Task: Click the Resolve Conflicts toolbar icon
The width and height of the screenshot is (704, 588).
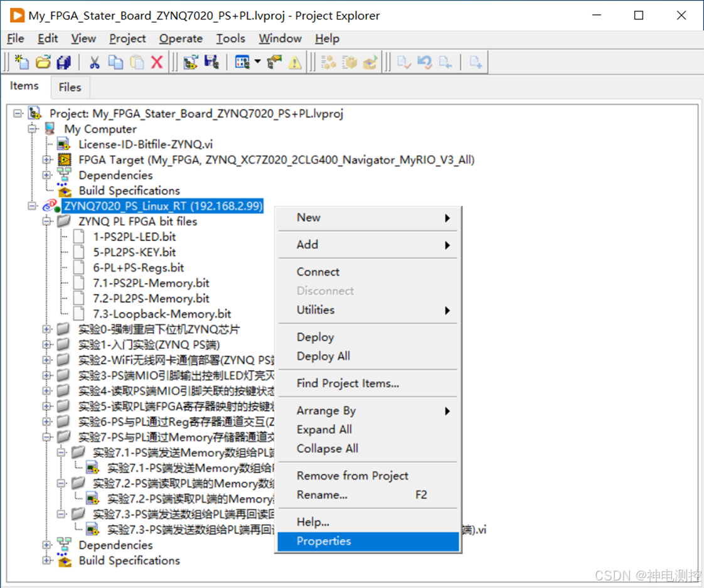Action: coord(274,62)
